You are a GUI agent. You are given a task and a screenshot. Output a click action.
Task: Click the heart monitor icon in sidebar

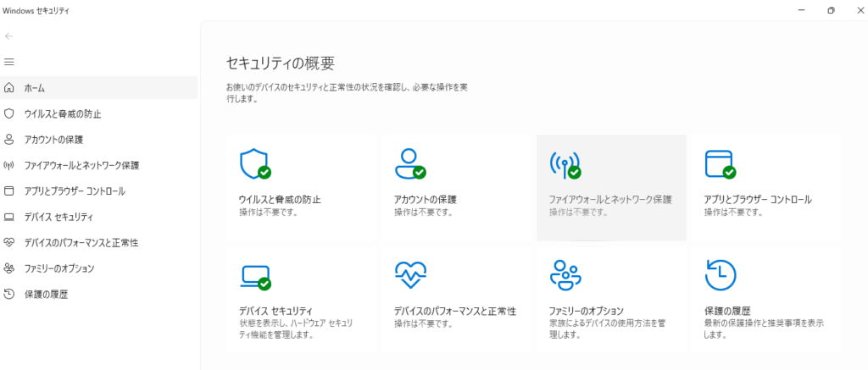8,242
